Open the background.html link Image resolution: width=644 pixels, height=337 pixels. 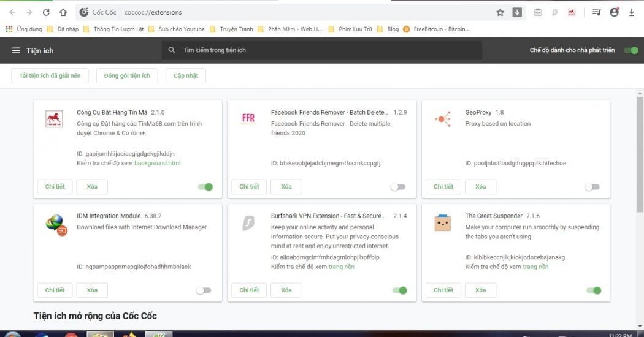(157, 163)
